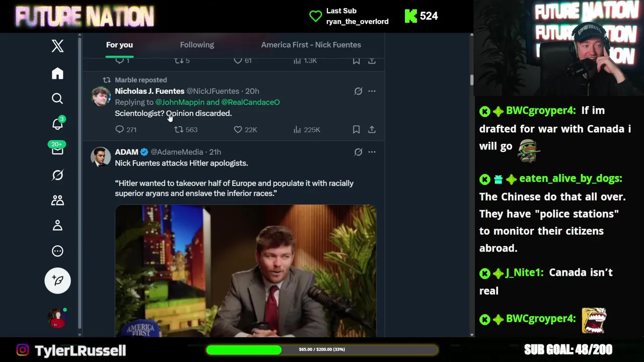This screenshot has width=644, height=362.
Task: Play the ADAM post video thumbnail
Action: coord(246,270)
